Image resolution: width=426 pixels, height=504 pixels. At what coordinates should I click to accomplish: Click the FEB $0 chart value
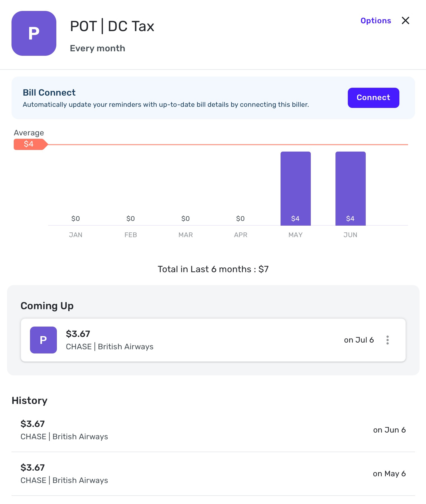[x=131, y=219]
